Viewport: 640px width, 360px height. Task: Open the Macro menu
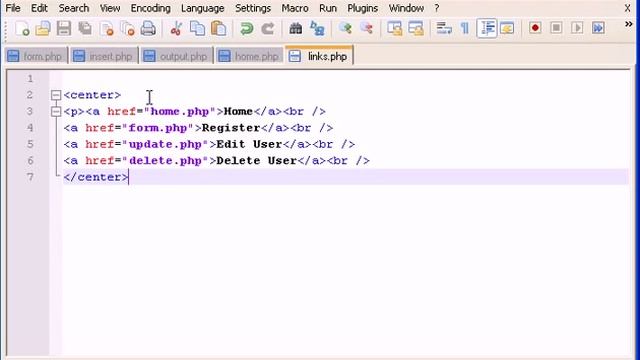click(295, 8)
